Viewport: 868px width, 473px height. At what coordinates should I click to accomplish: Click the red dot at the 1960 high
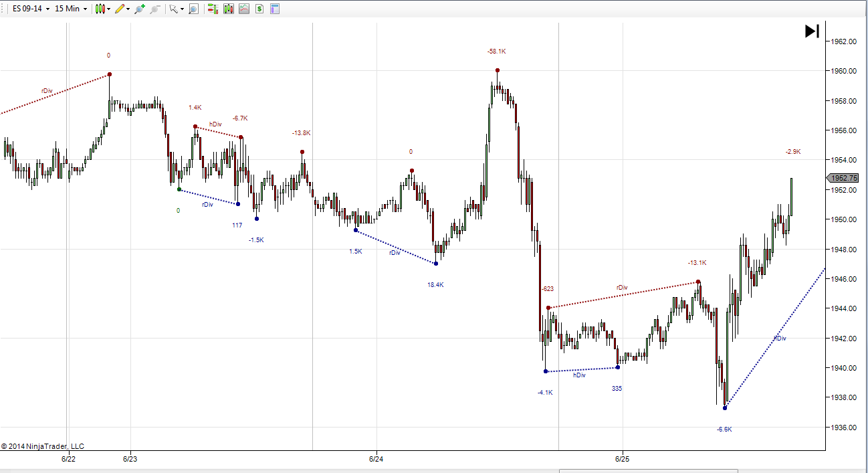pos(498,70)
